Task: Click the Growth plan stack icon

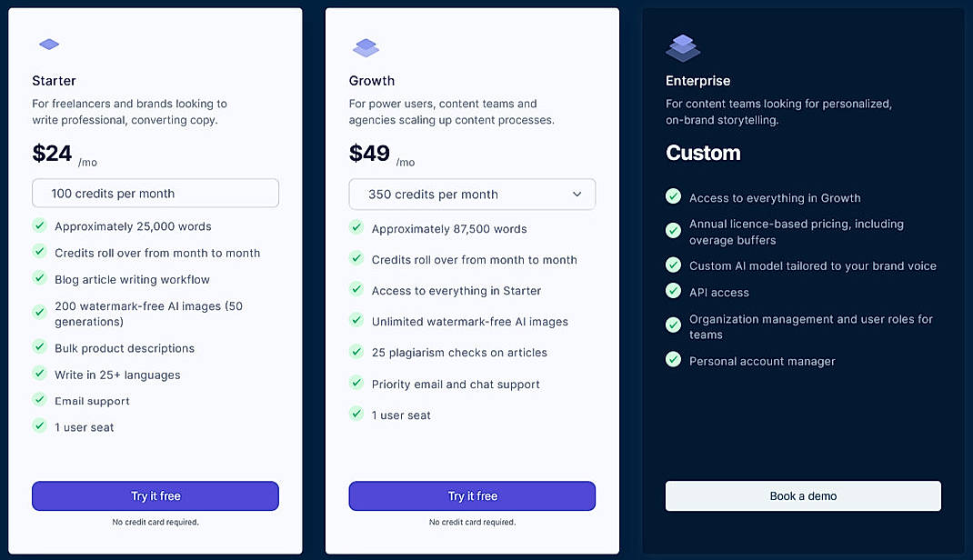Action: pos(366,47)
